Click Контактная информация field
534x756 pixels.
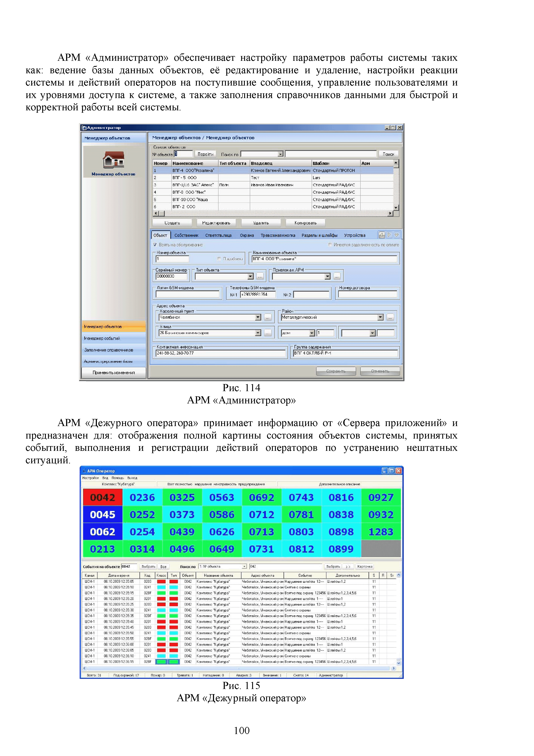[x=221, y=353]
